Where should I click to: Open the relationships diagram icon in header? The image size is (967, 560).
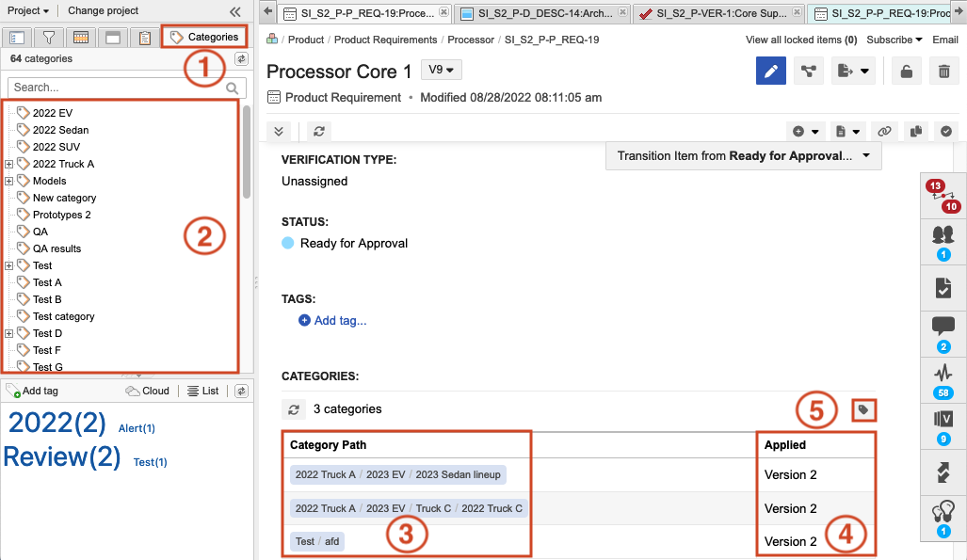pos(808,72)
